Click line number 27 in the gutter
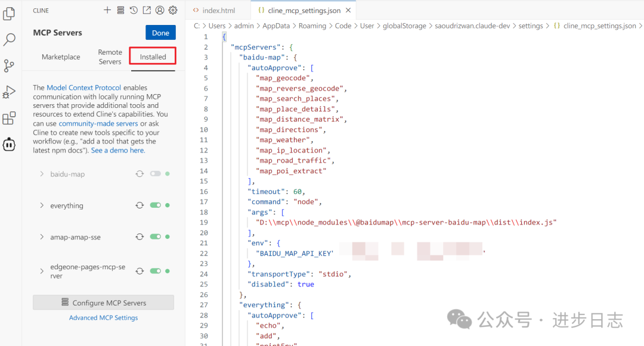The width and height of the screenshot is (644, 346). tap(204, 304)
